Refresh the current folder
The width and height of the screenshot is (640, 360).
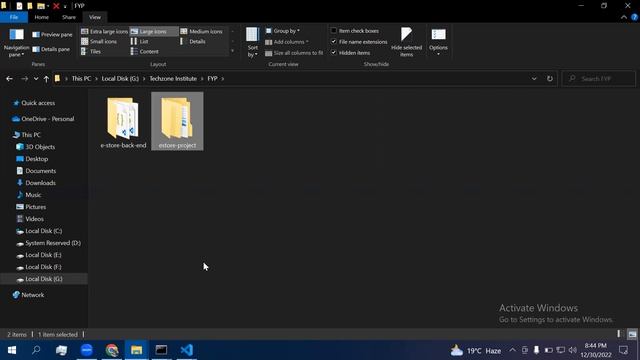[x=550, y=78]
